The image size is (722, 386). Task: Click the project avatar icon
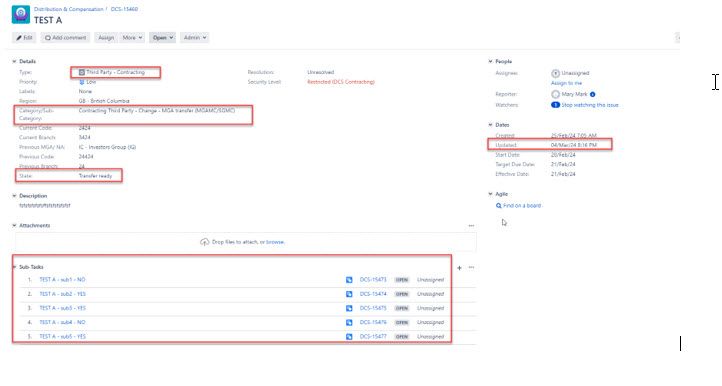21,14
